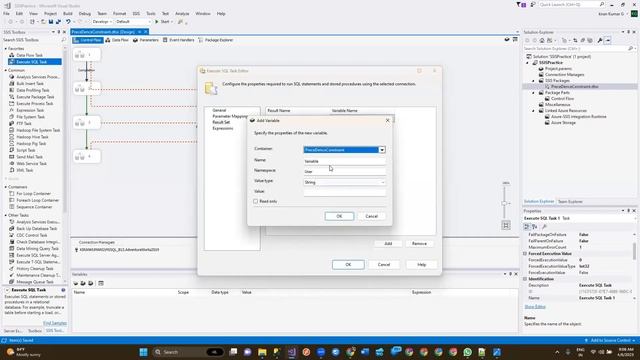Collapse the Other Tasks toolbox group

pyautogui.click(x=6, y=215)
